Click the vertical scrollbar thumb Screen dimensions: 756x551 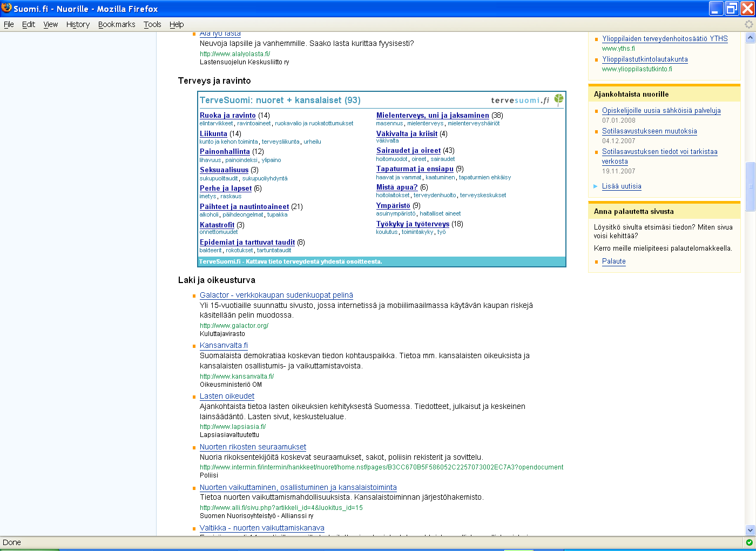(x=750, y=186)
